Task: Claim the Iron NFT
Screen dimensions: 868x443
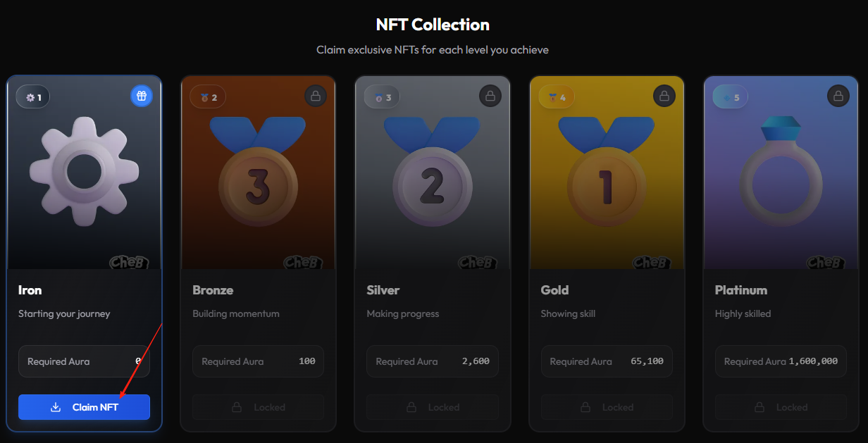Action: [84, 407]
